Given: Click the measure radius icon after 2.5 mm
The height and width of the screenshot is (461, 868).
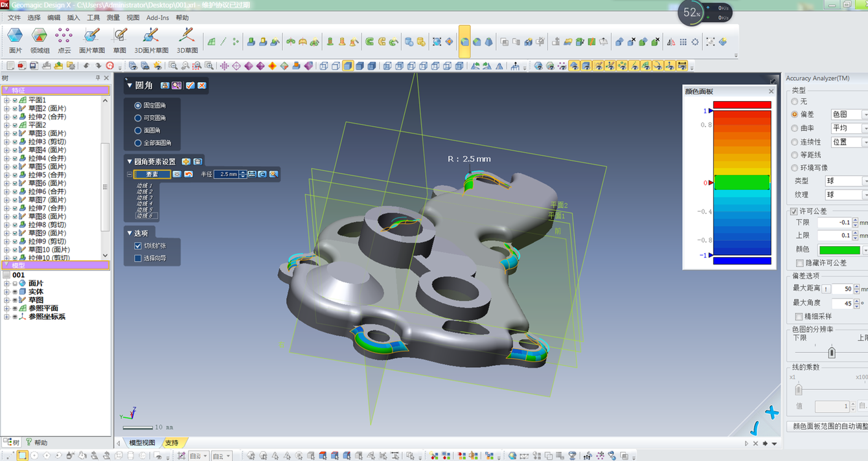Looking at the screenshot, I should click(252, 174).
